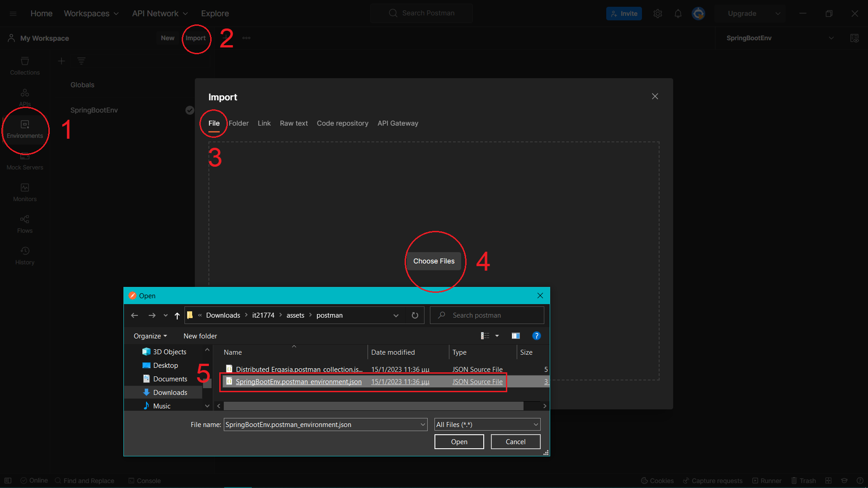Select SpringBootEnv.postman_environment.json file

298,382
